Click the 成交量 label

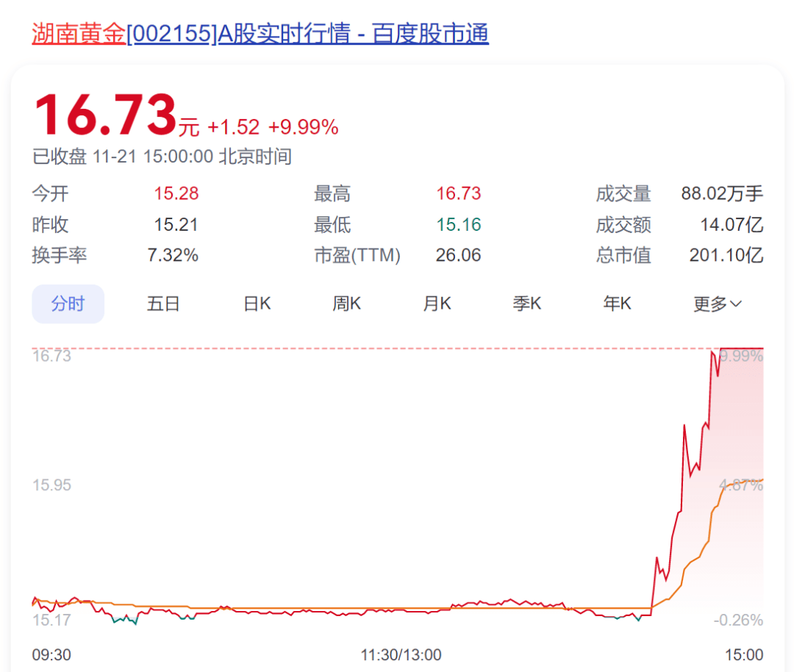pyautogui.click(x=623, y=193)
